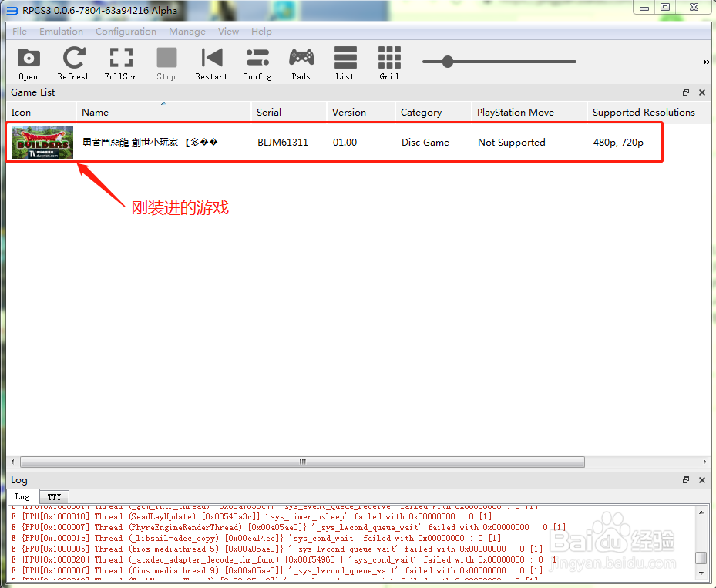
Task: Expand toolbar overflow chevron
Action: point(706,62)
